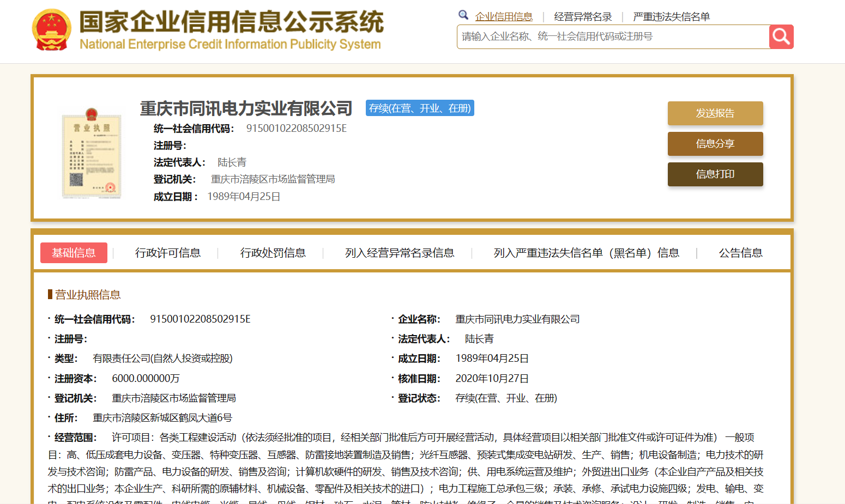This screenshot has height=504, width=845.
Task: Click the header registration authority 重庆市涪陵区市场监督管理局
Action: click(x=273, y=179)
